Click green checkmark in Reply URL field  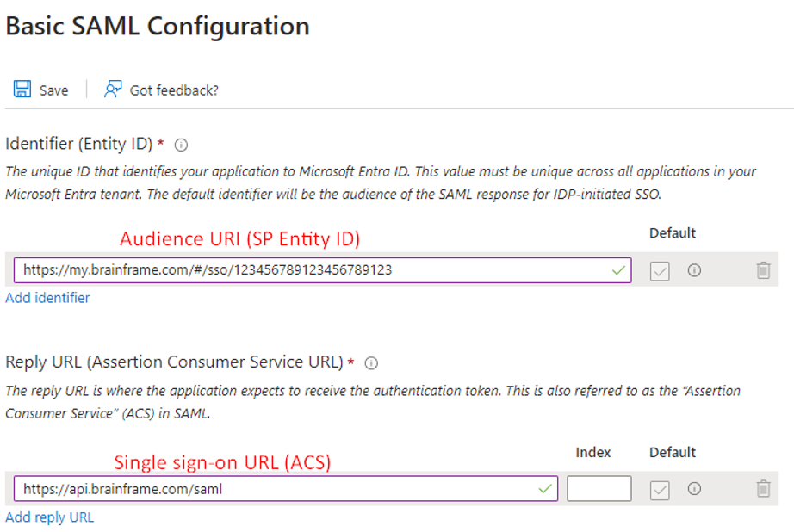(544, 489)
